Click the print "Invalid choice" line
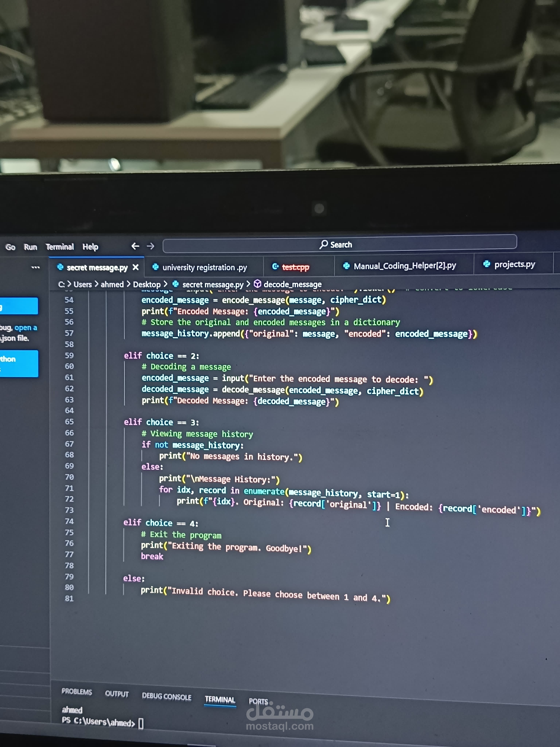This screenshot has width=560, height=747. click(265, 594)
